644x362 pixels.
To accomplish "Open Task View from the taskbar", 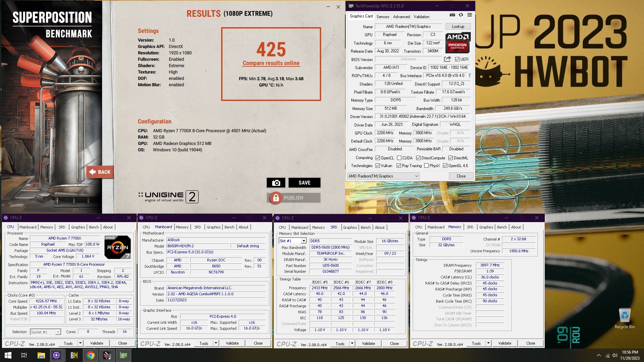I will [x=24, y=355].
